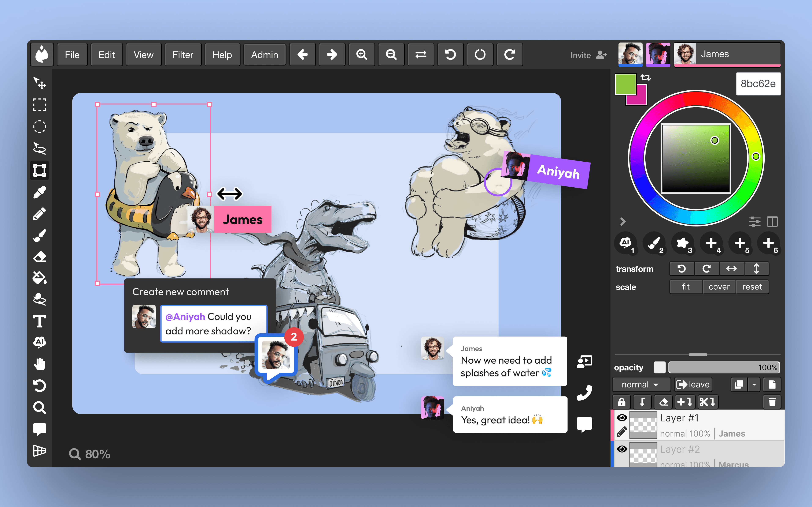This screenshot has width=812, height=507.
Task: Click the cover scale button
Action: coord(719,287)
